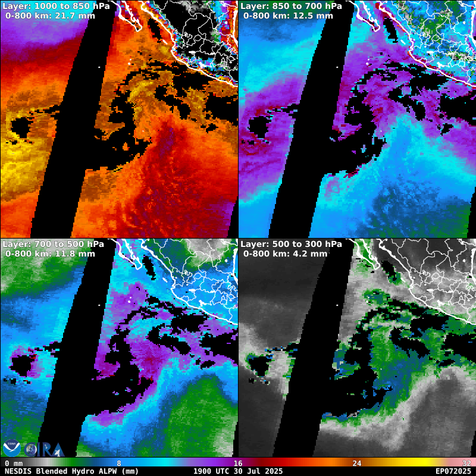Image resolution: width=476 pixels, height=476 pixels.
Task: Click the "0-800 km: 12.5 mm" value
Action: tap(288, 16)
